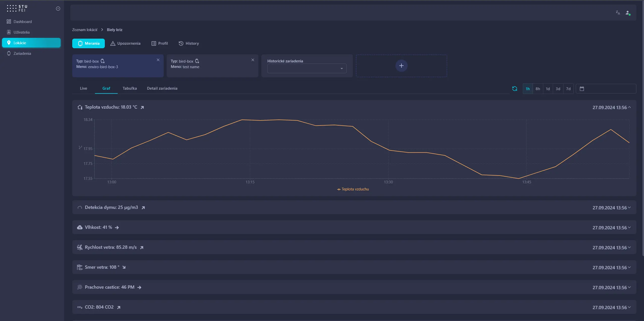Click the language translation icon
This screenshot has width=644, height=321.
(618, 13)
